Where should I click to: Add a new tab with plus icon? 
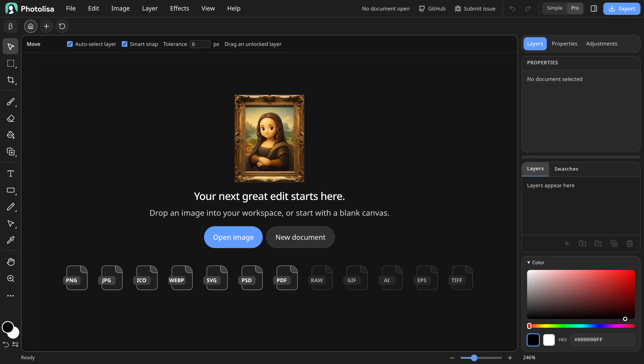[x=46, y=26]
